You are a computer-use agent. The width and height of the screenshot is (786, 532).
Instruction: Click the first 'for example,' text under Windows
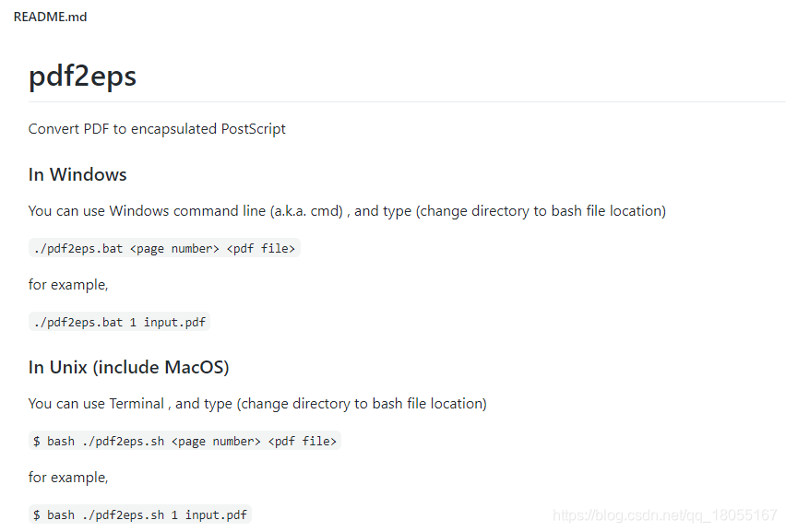pos(68,285)
